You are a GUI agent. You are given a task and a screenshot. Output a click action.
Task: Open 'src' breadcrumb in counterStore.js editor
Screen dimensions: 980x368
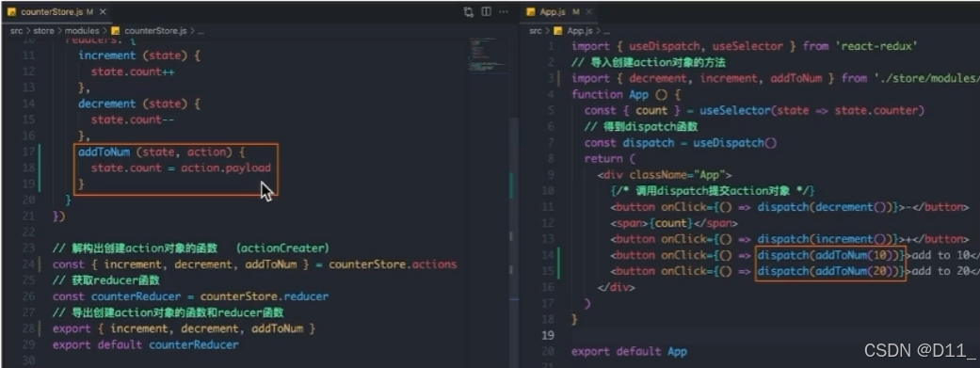[16, 30]
